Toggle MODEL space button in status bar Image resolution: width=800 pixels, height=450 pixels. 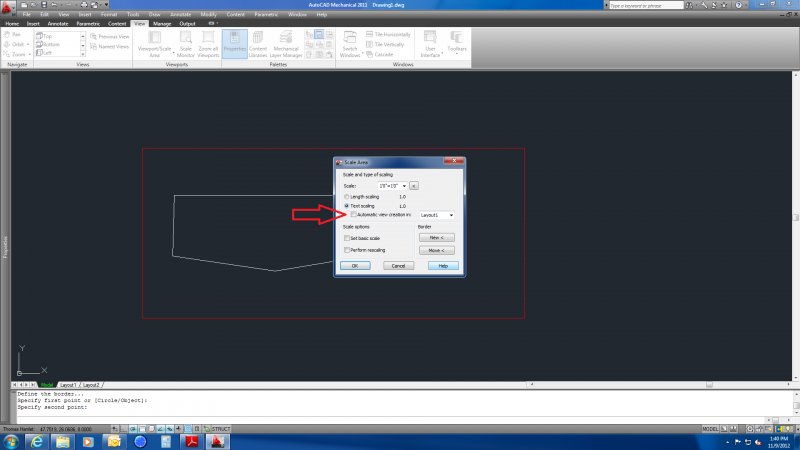coord(710,429)
